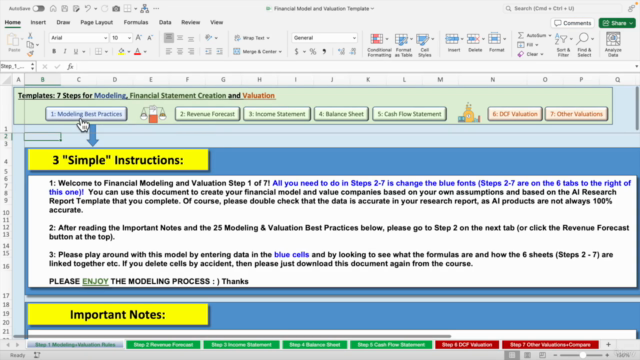The width and height of the screenshot is (640, 360).
Task: Click the Save icon in title bar
Action: tap(64, 8)
